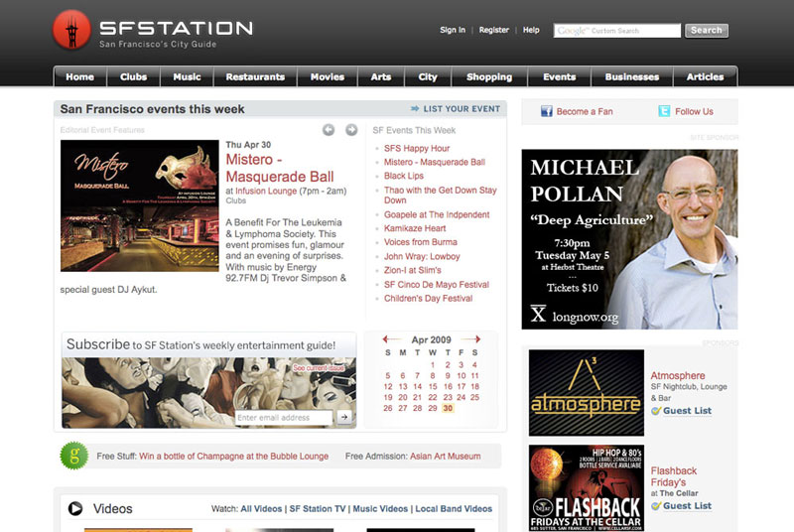Select the Clubs navigation tab
Screen dimensions: 794x532
point(134,76)
